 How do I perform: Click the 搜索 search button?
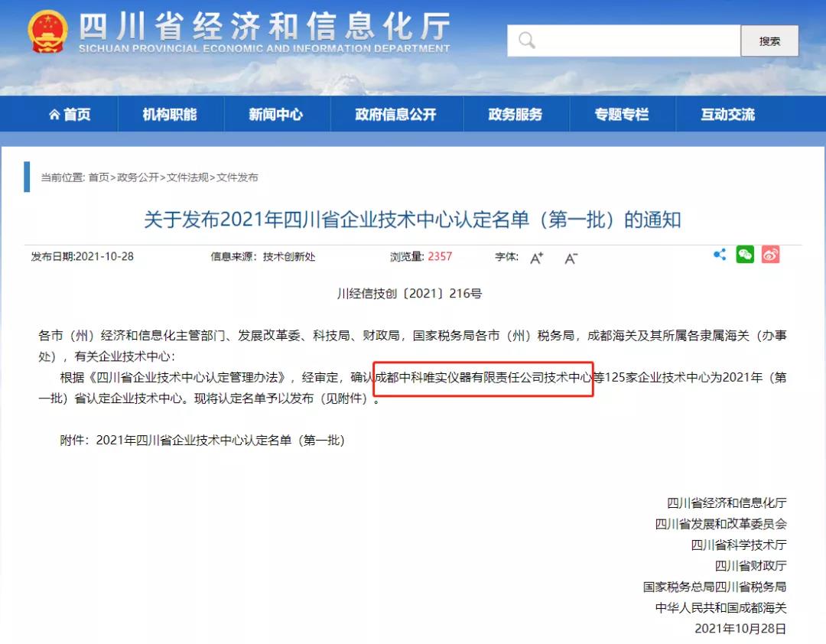click(769, 41)
